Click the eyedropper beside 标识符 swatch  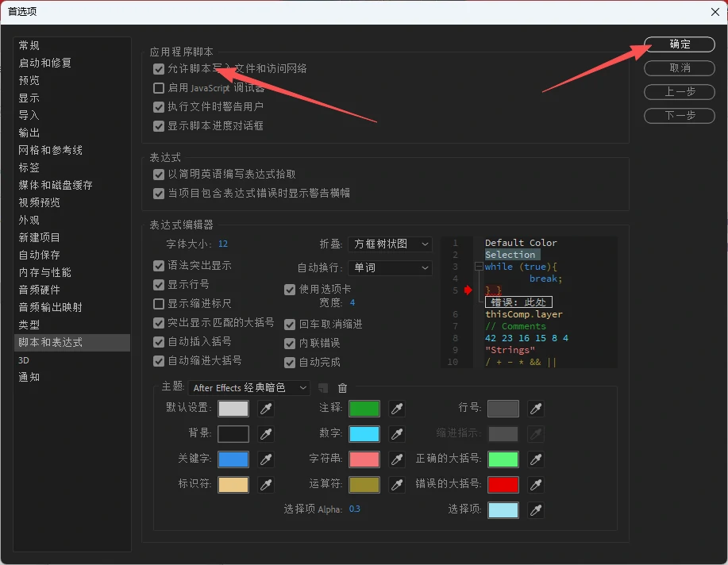266,485
